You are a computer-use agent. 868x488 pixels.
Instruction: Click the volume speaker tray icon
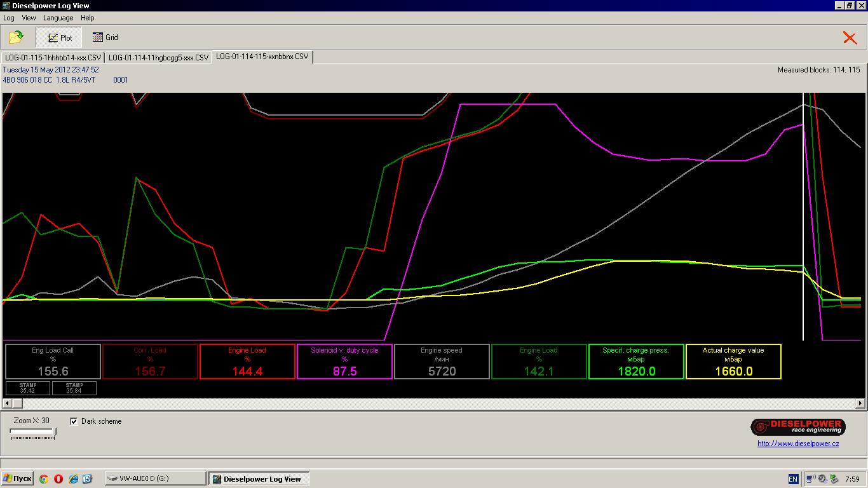point(822,479)
